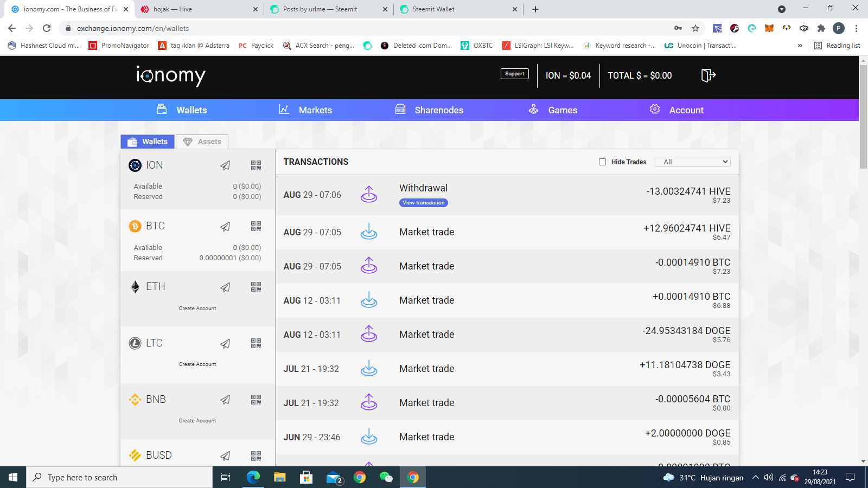Open the Windows notification center
This screenshot has height=488, width=868.
click(850, 478)
